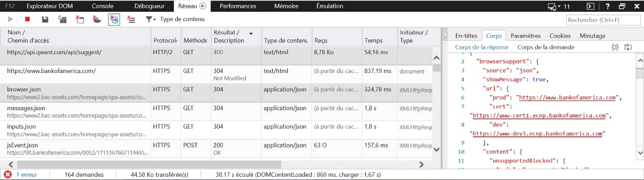Image resolution: width=644 pixels, height=180 pixels.
Task: Open help via question mark icon
Action: pyautogui.click(x=608, y=6)
